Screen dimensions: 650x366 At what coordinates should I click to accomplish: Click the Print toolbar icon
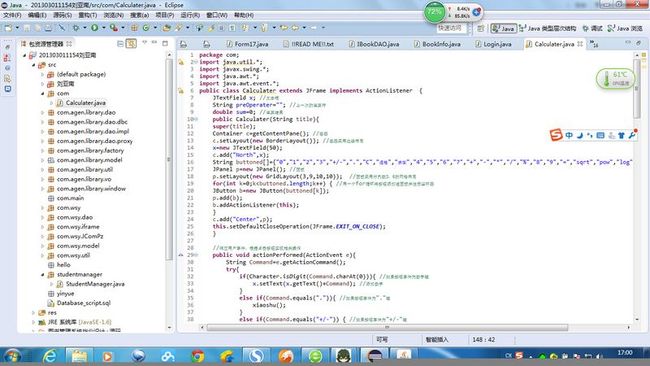click(49, 28)
